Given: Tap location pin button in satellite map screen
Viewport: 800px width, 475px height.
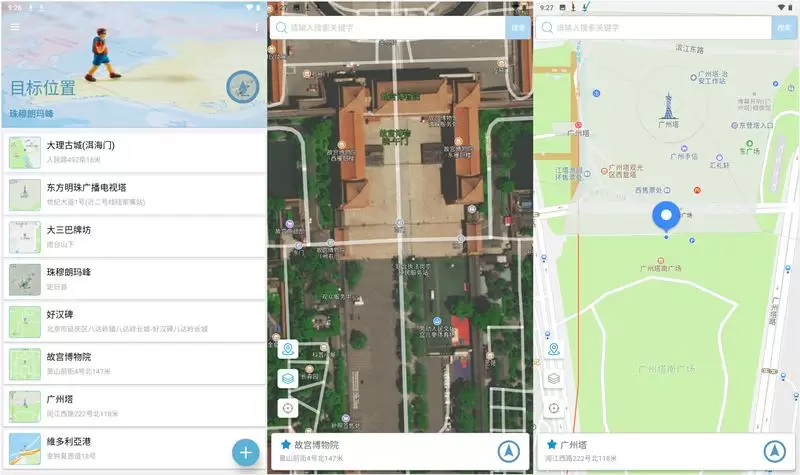Looking at the screenshot, I should coord(288,349).
